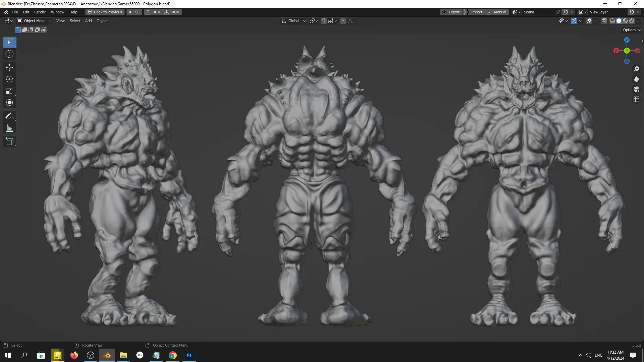
Task: Switch perspective/orthographic grid icon
Action: (636, 99)
